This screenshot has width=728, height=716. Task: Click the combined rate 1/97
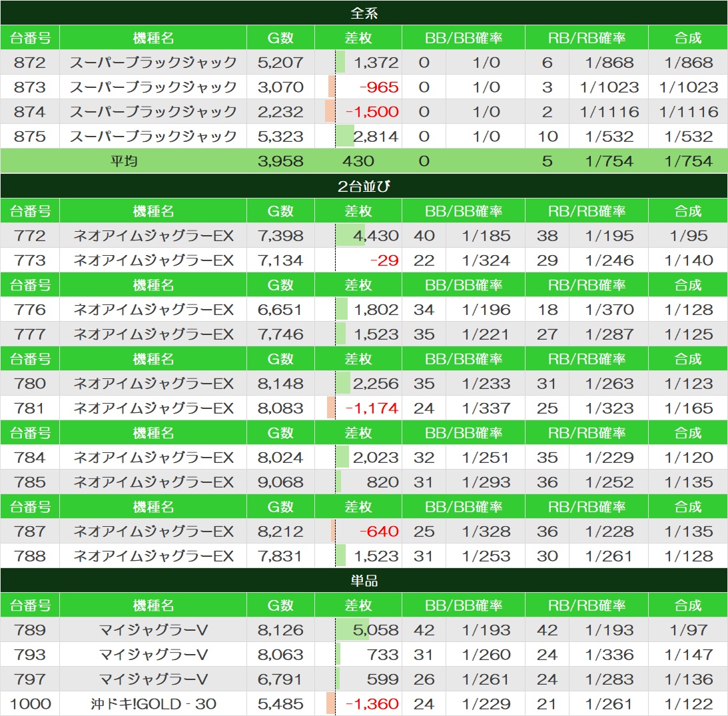point(689,629)
